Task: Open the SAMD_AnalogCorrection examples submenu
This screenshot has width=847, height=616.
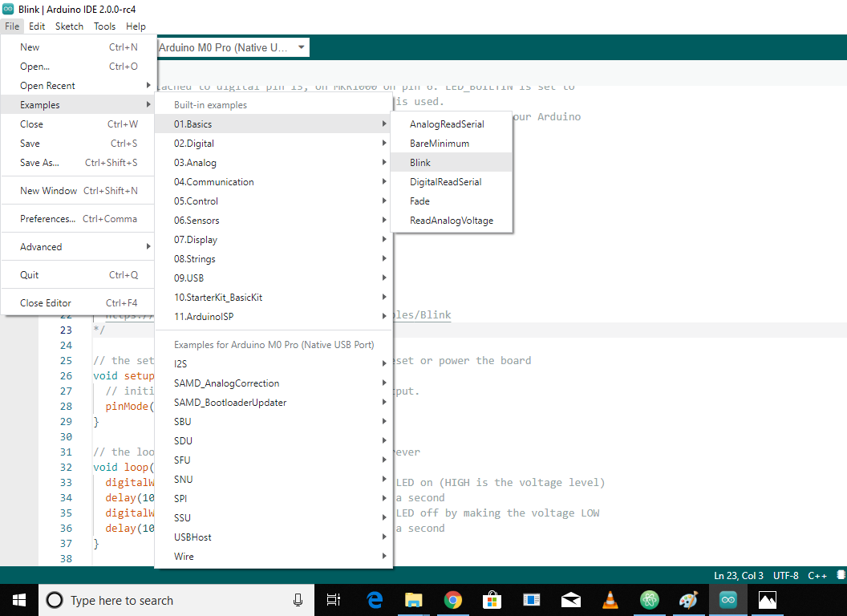Action: (x=274, y=383)
